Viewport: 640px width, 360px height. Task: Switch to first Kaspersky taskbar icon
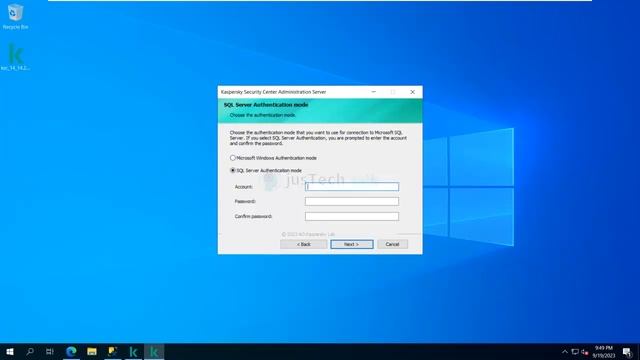tap(133, 351)
